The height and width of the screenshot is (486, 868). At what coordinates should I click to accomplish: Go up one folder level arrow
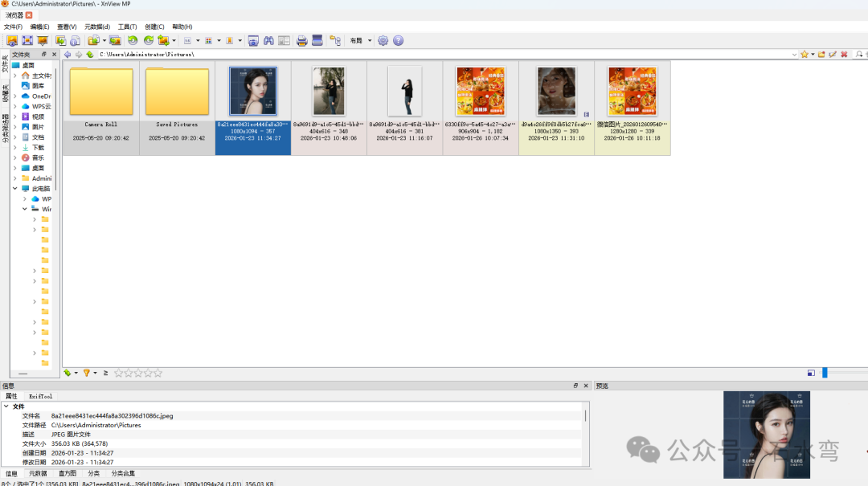(x=90, y=55)
